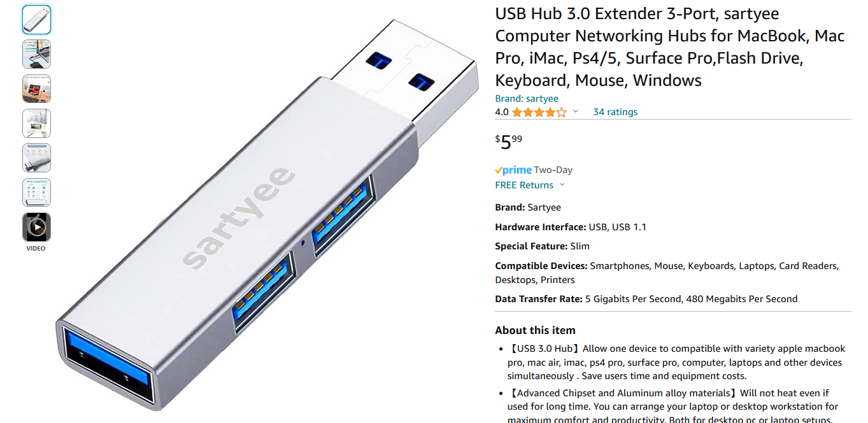View the Wide Compatibility thumbnail

click(x=36, y=192)
